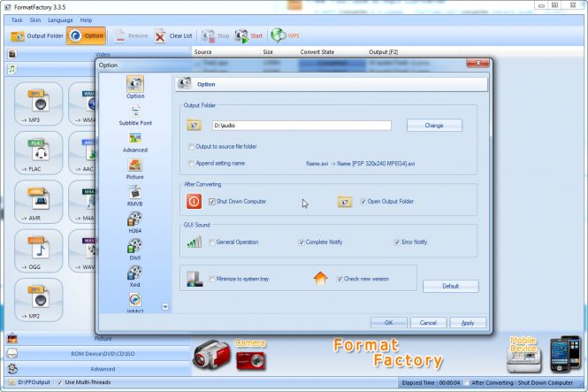This screenshot has width=588, height=392.
Task: Select Subtitle Font category in sidebar
Action: pyautogui.click(x=135, y=114)
